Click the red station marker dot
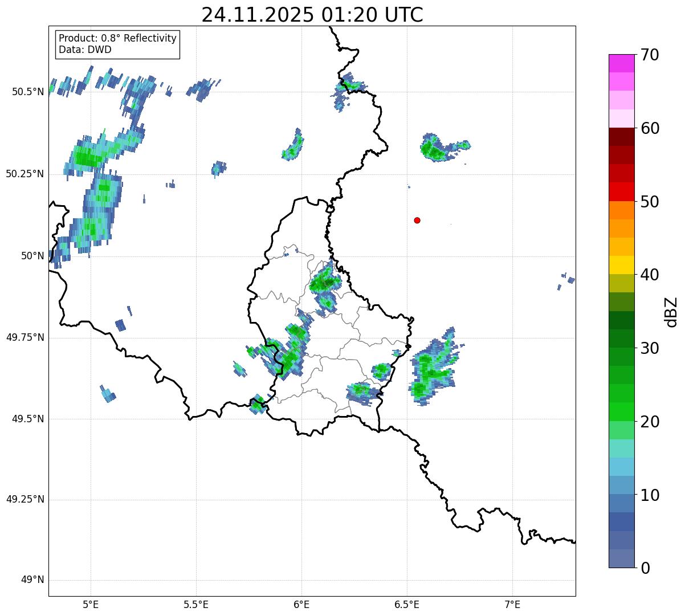The image size is (685, 616). click(x=417, y=220)
